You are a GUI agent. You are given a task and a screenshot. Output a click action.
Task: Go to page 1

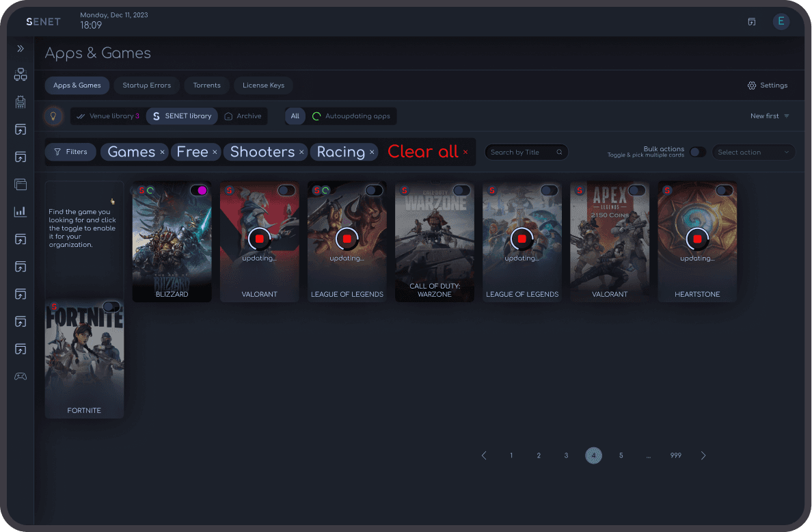coord(511,455)
